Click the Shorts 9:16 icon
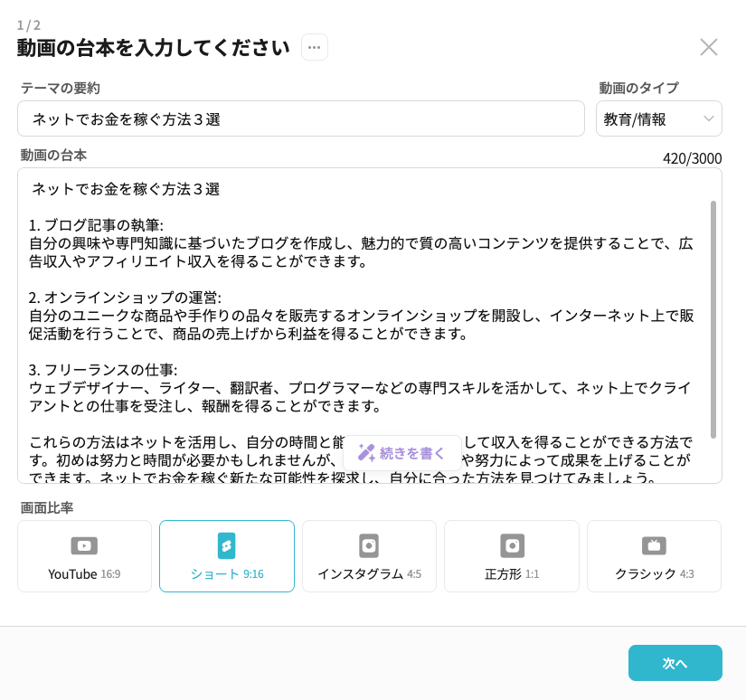746x700 pixels. (x=226, y=545)
